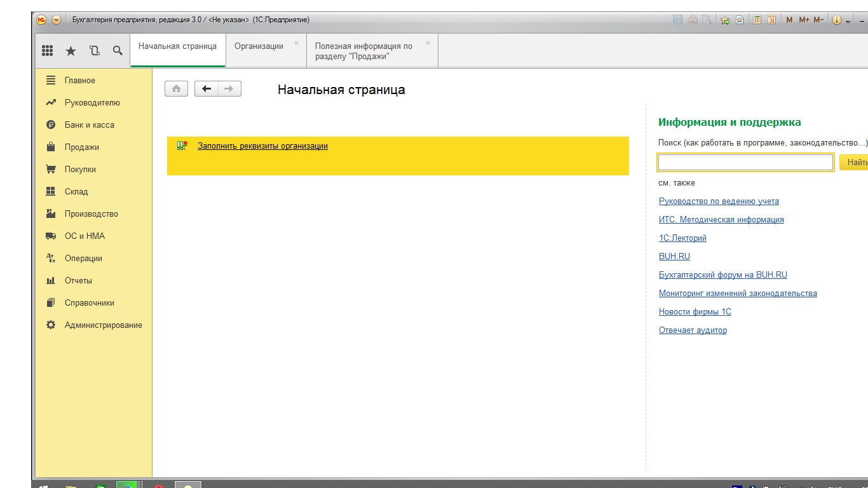Open Мониторинг изменений законодательства link

click(x=738, y=294)
